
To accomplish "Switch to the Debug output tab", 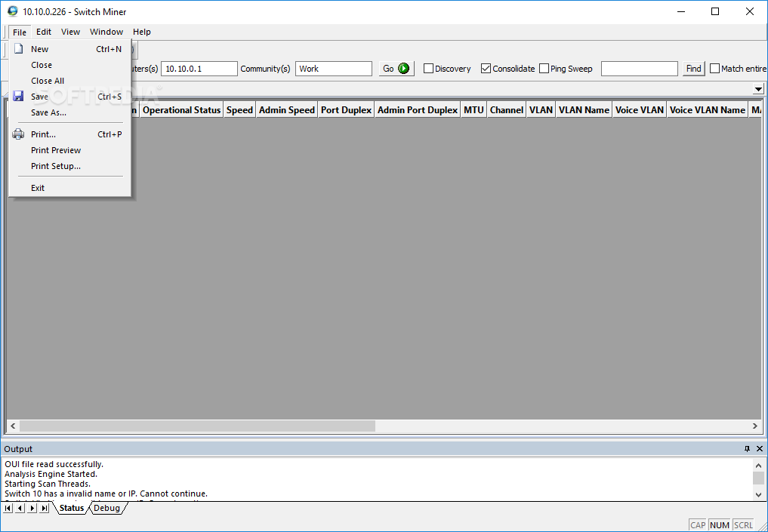I will click(106, 508).
